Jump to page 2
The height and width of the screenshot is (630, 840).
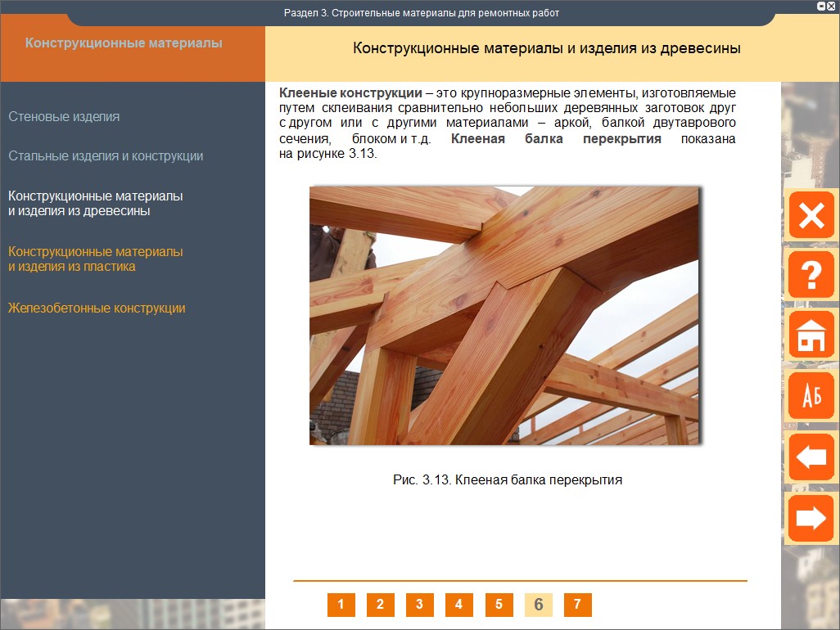[380, 605]
